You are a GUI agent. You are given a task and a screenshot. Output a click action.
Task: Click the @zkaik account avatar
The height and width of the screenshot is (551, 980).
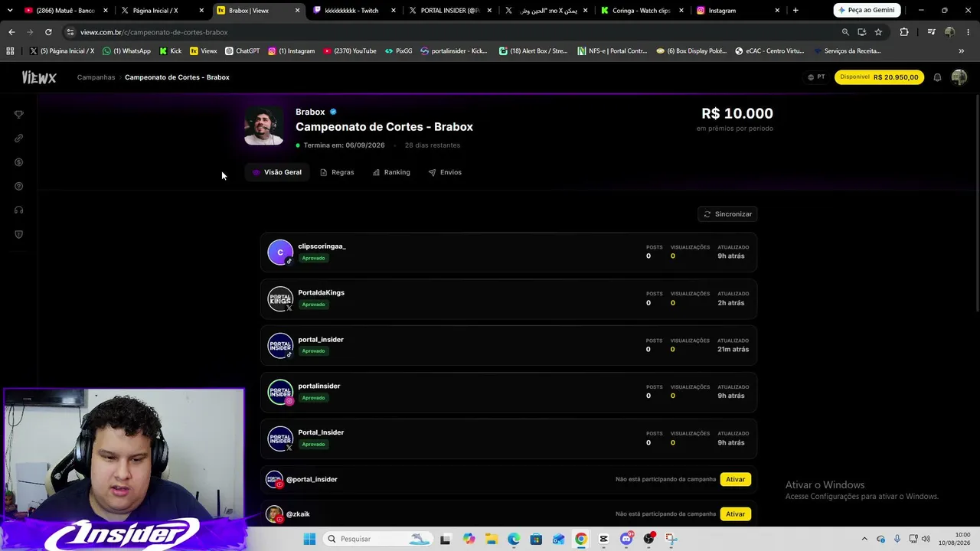click(274, 514)
